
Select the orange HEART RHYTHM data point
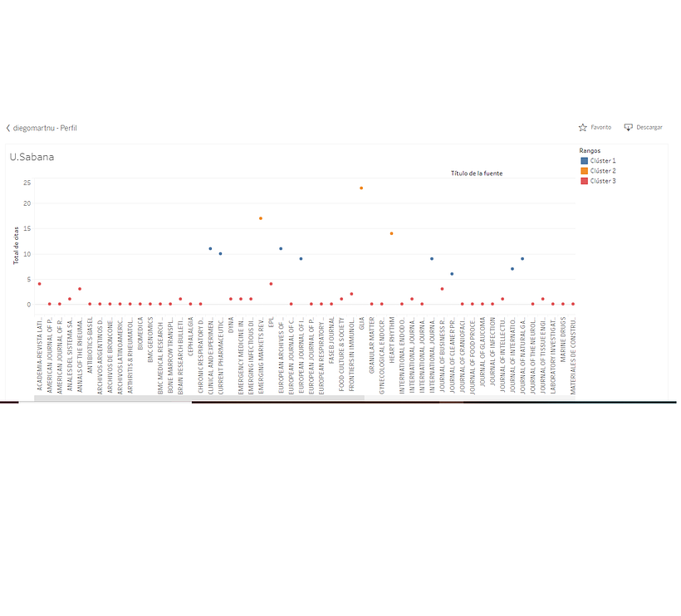point(391,233)
